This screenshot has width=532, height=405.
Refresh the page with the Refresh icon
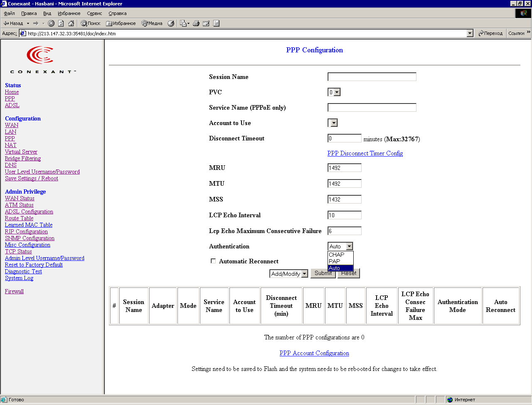61,23
